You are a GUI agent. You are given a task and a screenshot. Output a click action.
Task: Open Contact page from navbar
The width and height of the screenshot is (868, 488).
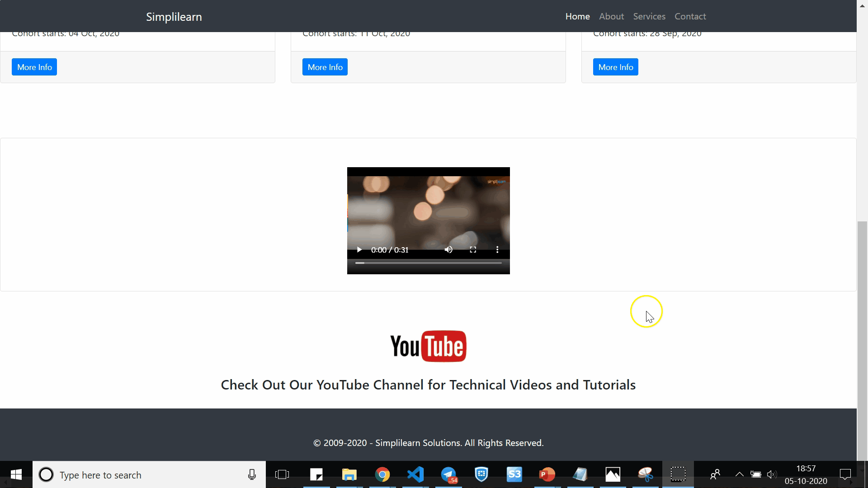690,16
